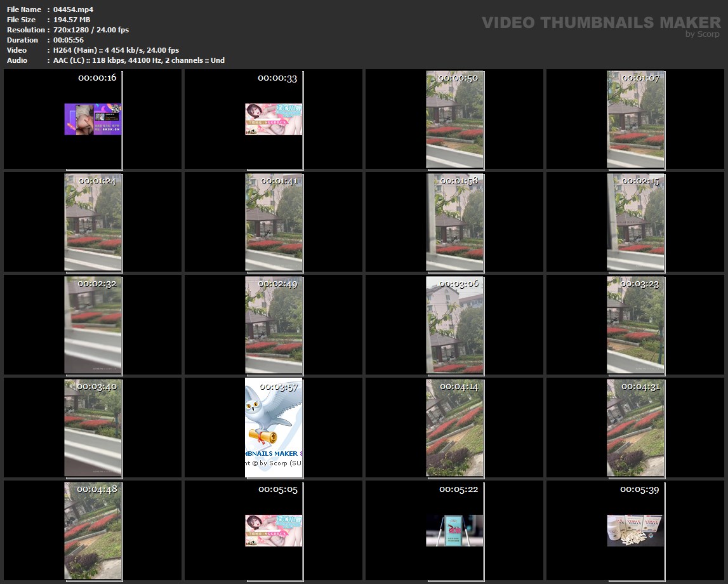Select the thumbnail at 00:01:58
Image resolution: width=728 pixels, height=584 pixels.
454,222
